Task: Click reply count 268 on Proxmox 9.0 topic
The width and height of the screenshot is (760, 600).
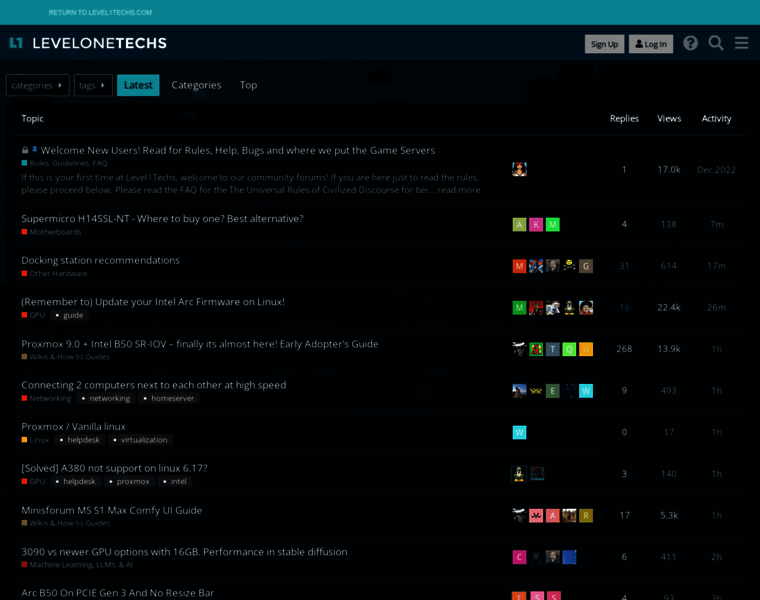Action: pos(624,349)
